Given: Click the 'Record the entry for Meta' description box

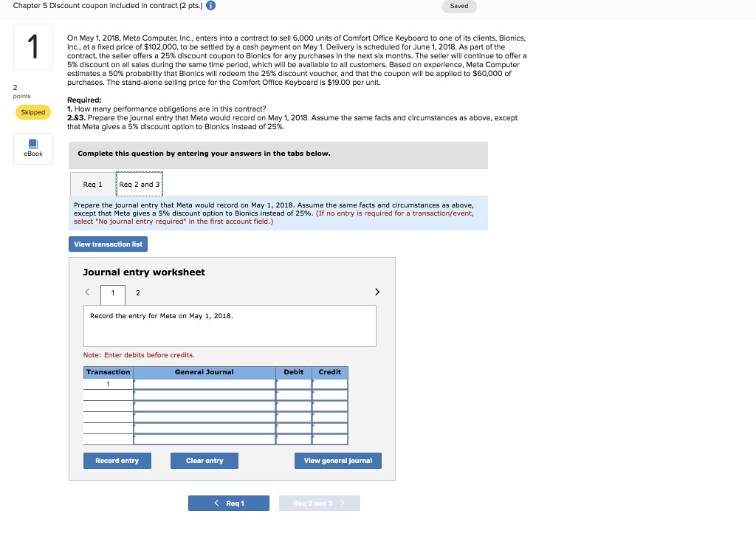Looking at the screenshot, I should pyautogui.click(x=230, y=326).
